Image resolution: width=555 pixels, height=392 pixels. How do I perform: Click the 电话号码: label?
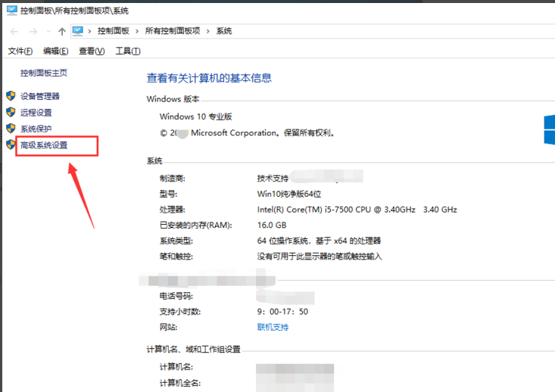click(x=176, y=296)
